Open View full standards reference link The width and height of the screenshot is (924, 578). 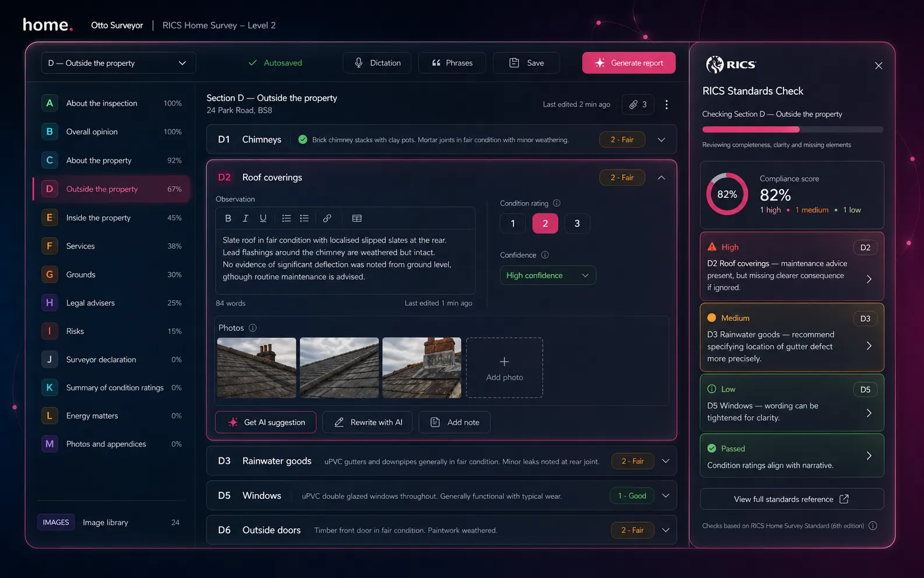click(791, 499)
